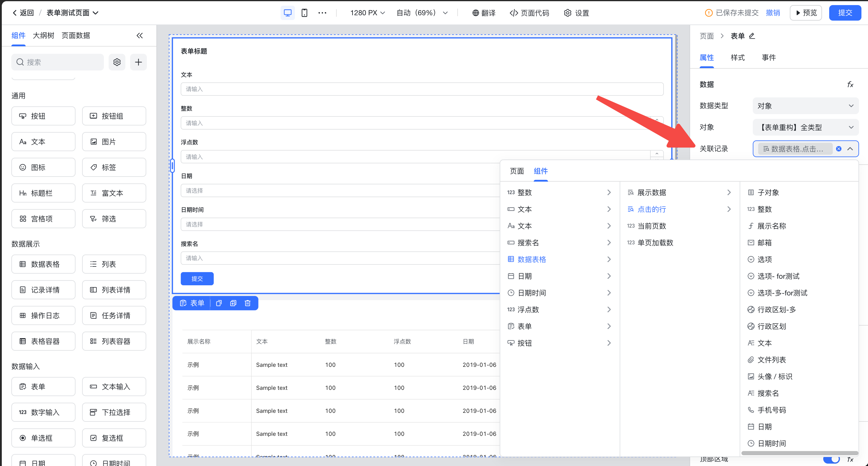Image resolution: width=868 pixels, height=466 pixels.
Task: Add 筛选 component from palette
Action: click(x=114, y=218)
